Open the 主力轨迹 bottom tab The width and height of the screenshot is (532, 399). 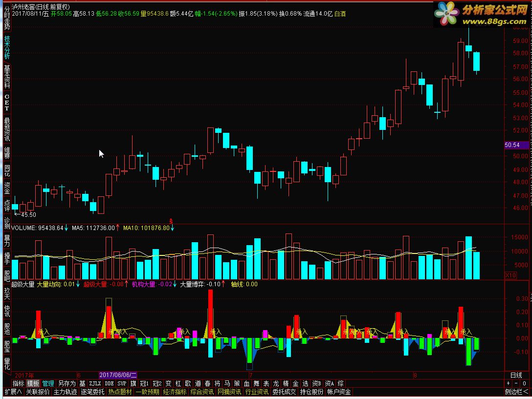point(65,392)
